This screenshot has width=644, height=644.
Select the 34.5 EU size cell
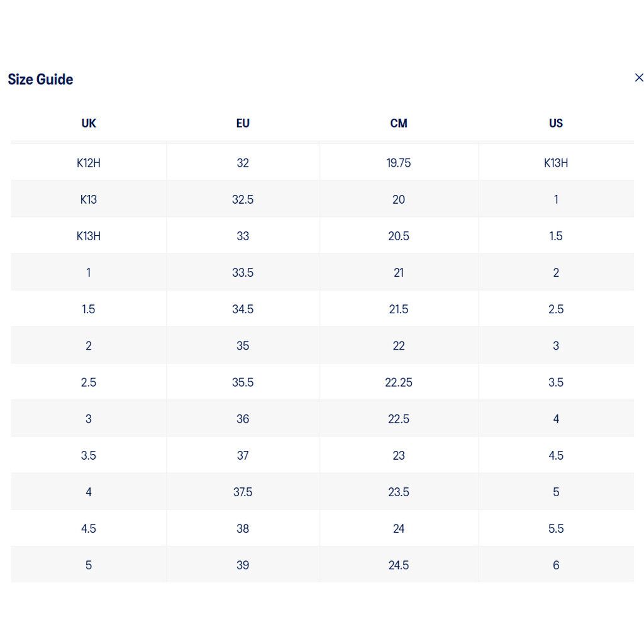pyautogui.click(x=243, y=309)
